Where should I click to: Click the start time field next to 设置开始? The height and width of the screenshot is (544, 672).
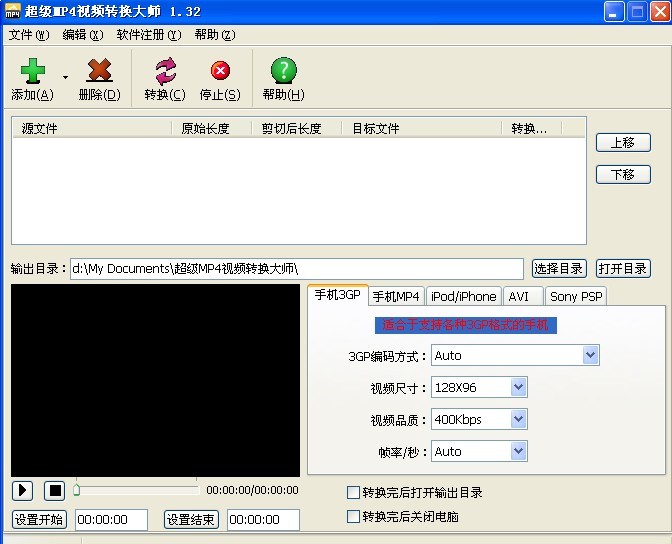tap(111, 520)
